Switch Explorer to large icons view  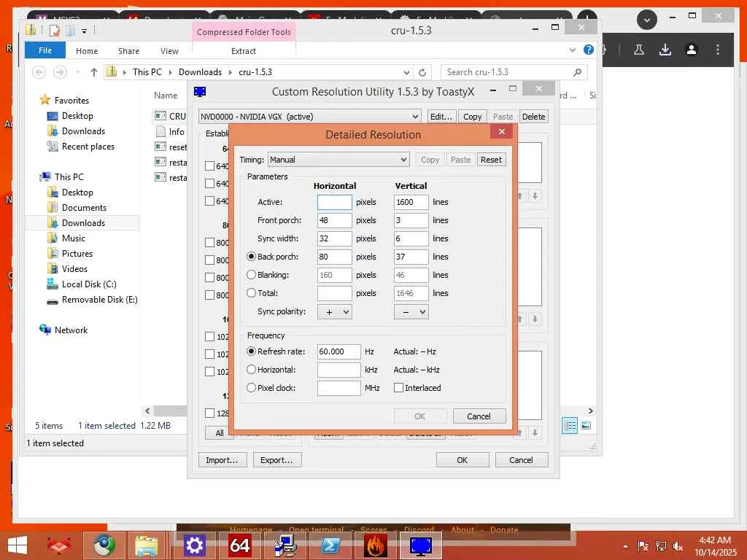point(586,426)
